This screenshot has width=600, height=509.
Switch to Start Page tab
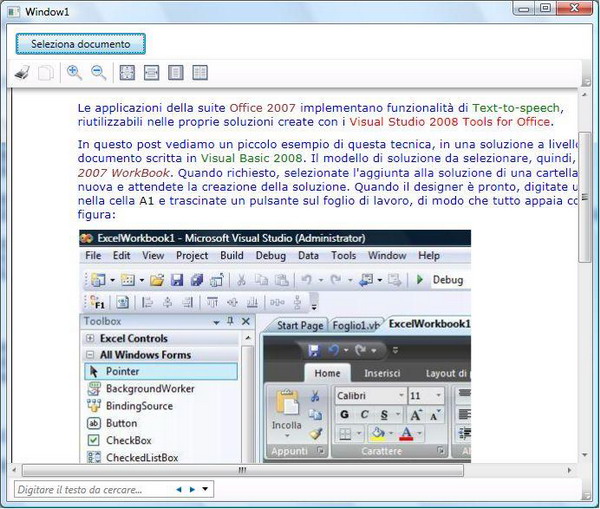[x=300, y=325]
